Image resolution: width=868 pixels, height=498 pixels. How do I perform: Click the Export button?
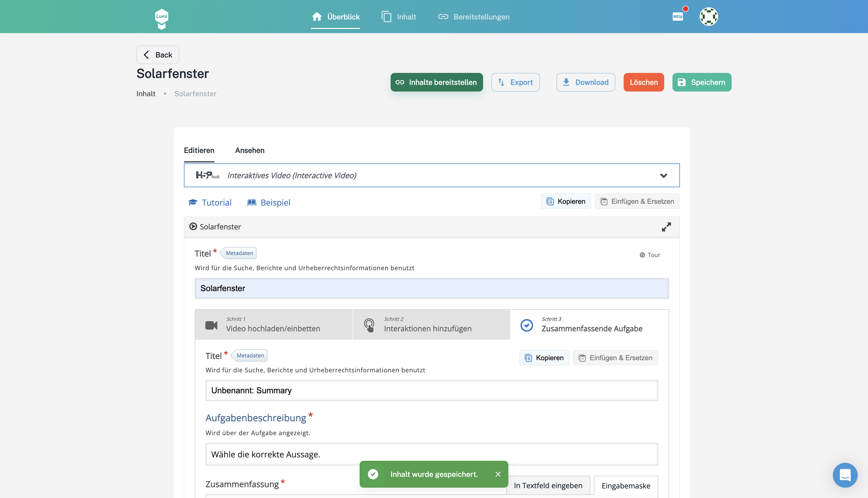(x=515, y=82)
